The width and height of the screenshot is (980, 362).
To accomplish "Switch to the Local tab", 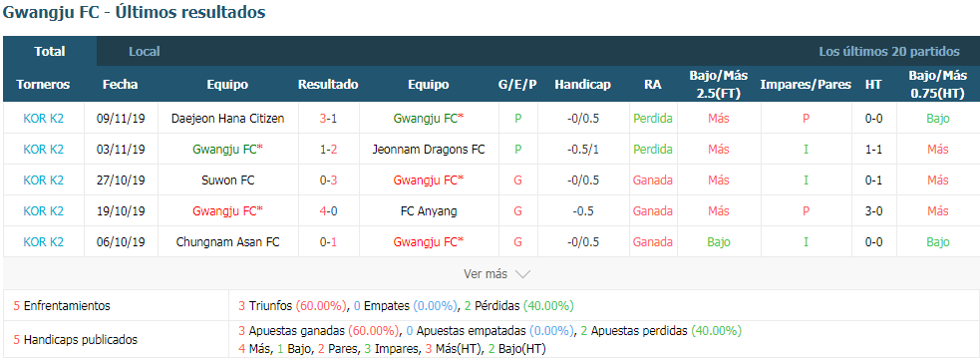I will pyautogui.click(x=145, y=51).
